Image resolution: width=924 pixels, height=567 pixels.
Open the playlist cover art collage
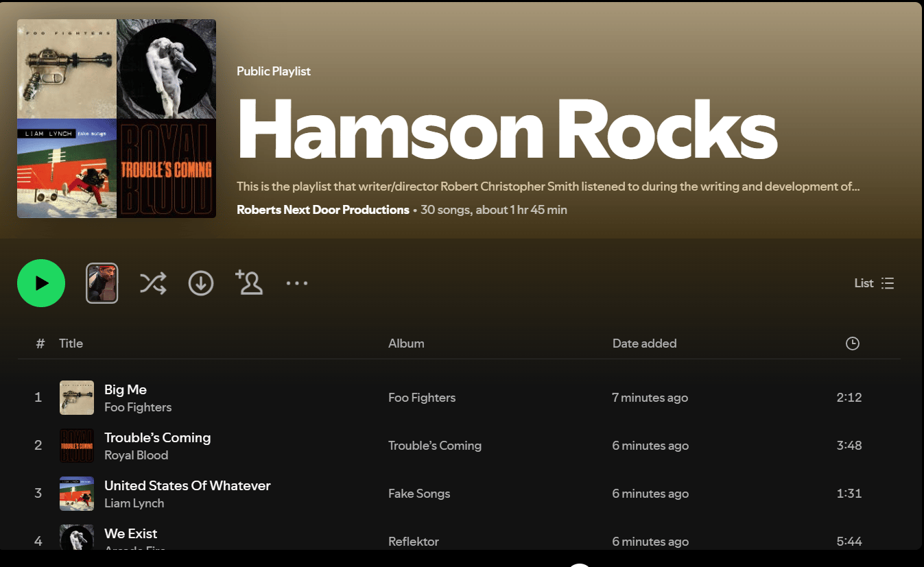point(117,119)
